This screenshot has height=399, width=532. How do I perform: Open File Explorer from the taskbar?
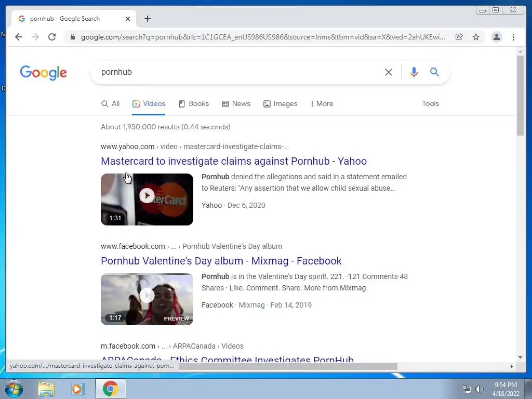(46, 389)
